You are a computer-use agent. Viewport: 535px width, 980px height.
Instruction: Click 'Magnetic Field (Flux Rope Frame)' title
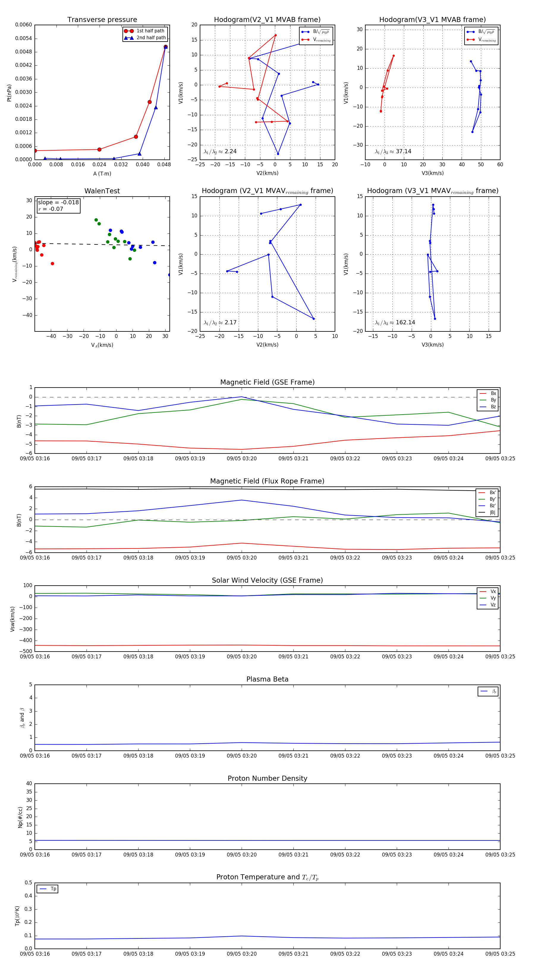267,481
